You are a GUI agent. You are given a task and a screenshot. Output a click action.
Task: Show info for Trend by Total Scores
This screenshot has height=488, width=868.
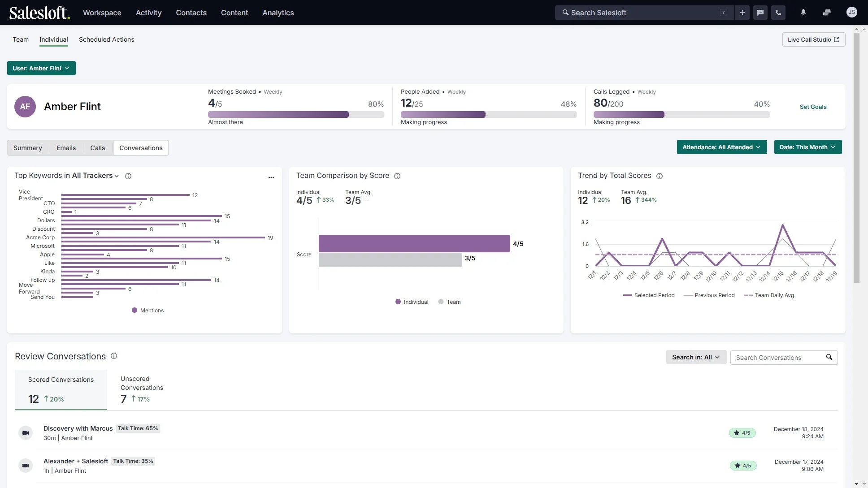coord(660,176)
